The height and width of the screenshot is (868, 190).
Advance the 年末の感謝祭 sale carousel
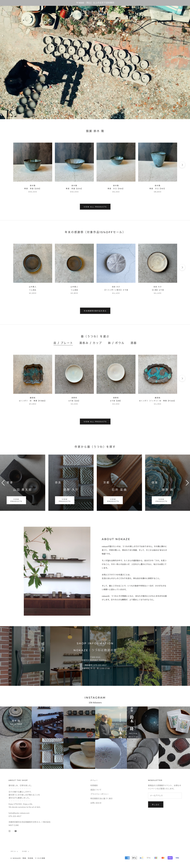[x=182, y=267]
